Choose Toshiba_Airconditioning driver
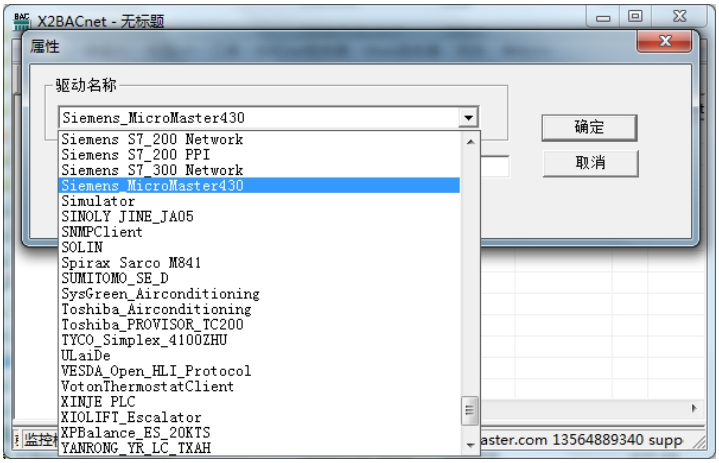 [259, 309]
